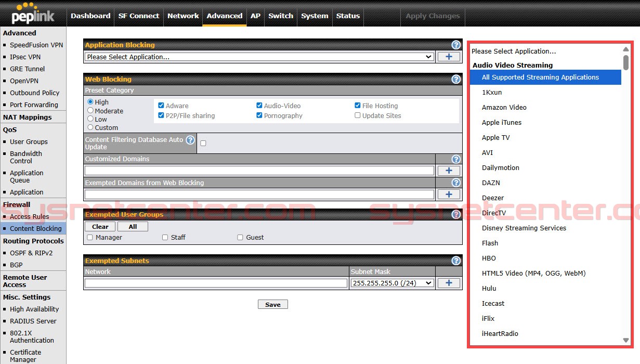This screenshot has width=640, height=364.
Task: Open Access Rules in sidebar
Action: 29,216
